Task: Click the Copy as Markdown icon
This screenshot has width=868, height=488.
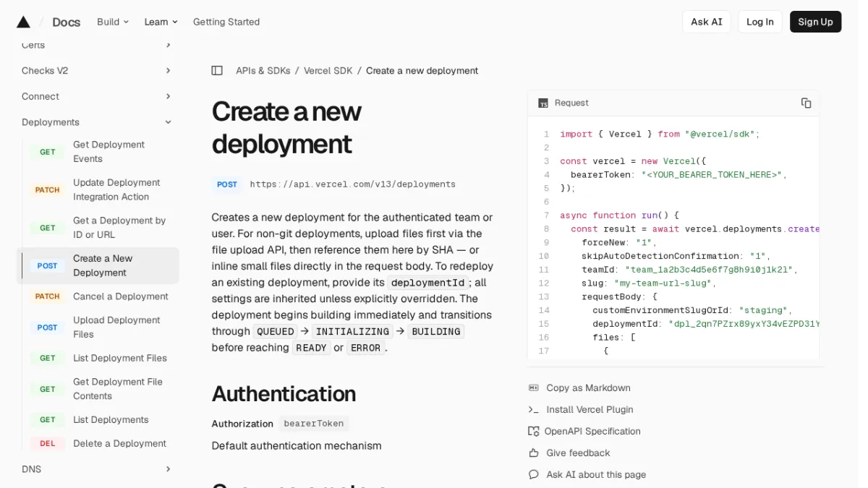Action: (x=534, y=388)
